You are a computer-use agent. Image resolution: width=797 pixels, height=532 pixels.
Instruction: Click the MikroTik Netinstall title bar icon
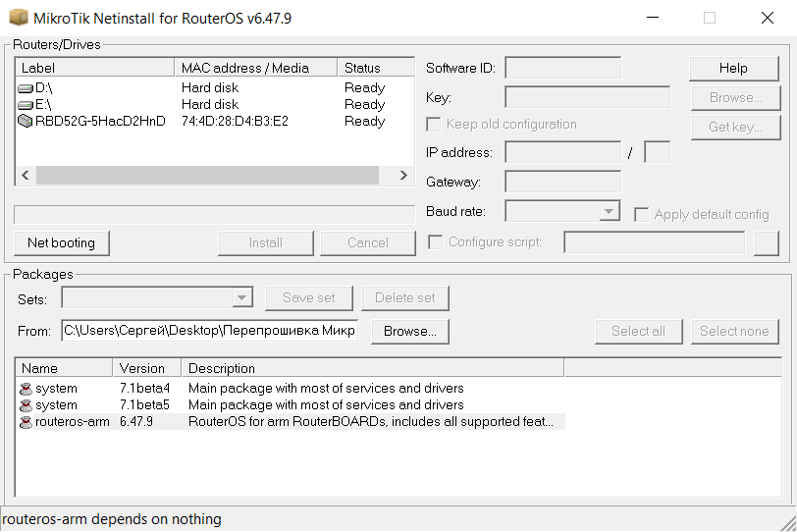point(19,18)
